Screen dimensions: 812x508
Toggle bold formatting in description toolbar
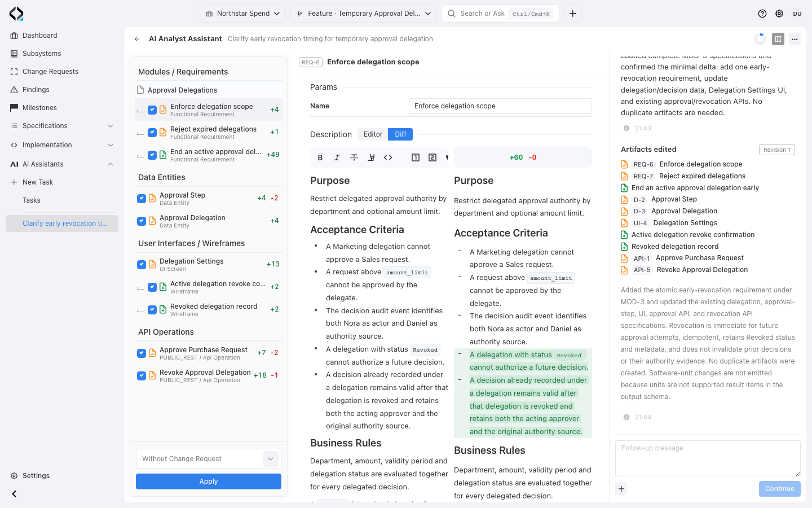click(320, 157)
